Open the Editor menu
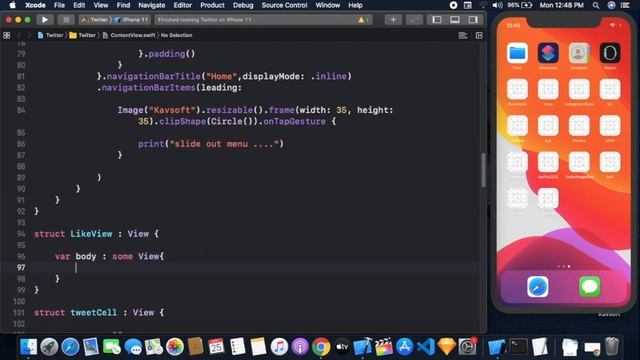This screenshot has width=640, height=360. point(182,5)
